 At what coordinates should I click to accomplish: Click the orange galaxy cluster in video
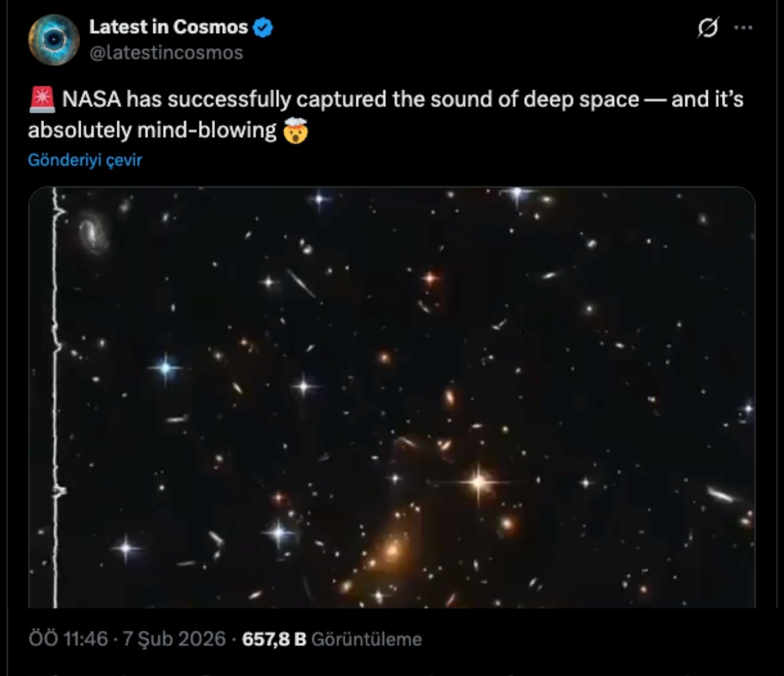[393, 550]
